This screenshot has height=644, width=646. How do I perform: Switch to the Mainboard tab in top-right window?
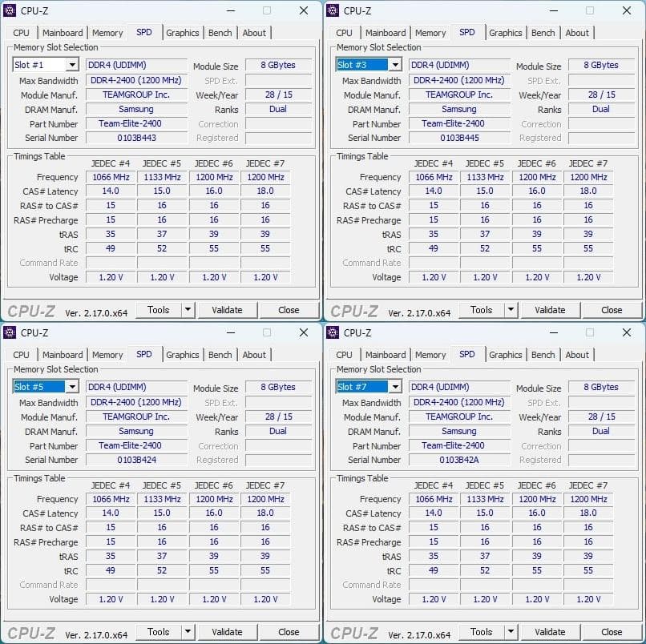coord(386,33)
